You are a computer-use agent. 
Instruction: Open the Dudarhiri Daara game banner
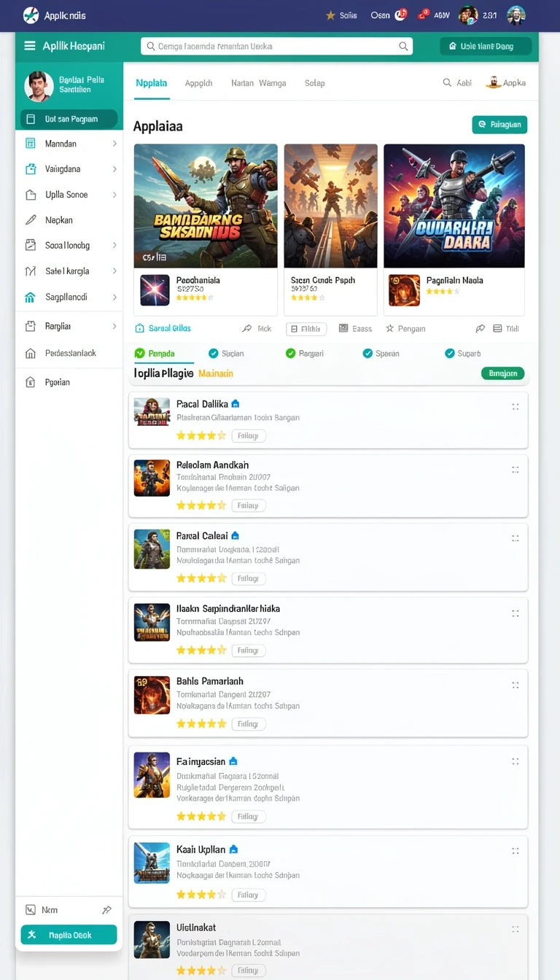coord(454,206)
